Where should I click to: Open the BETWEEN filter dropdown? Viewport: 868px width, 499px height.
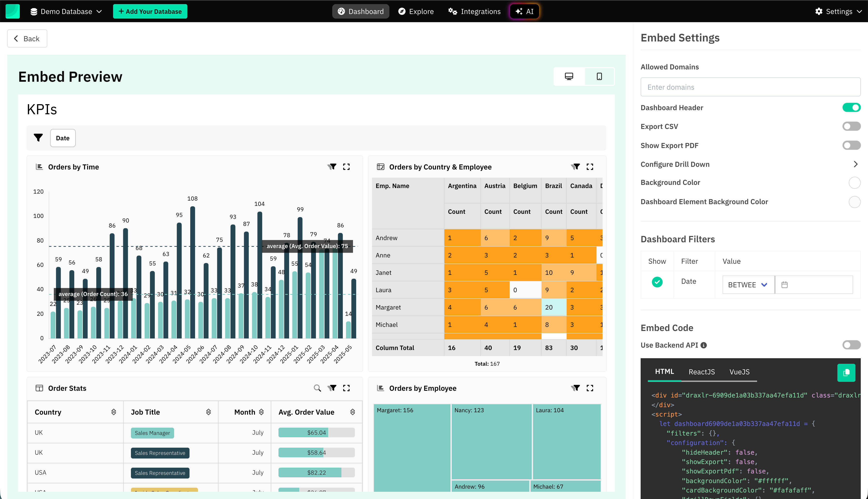pyautogui.click(x=748, y=284)
